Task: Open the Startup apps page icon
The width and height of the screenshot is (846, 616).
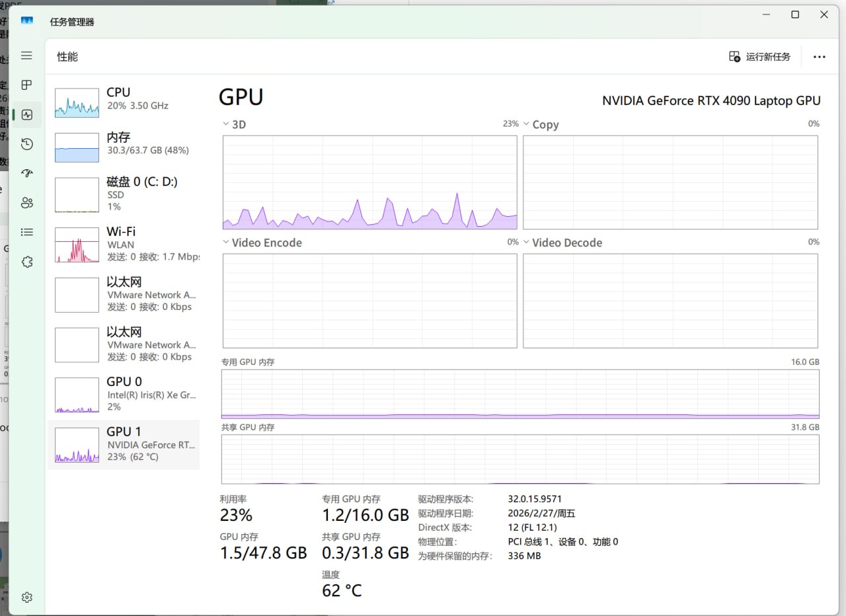Action: tap(26, 173)
